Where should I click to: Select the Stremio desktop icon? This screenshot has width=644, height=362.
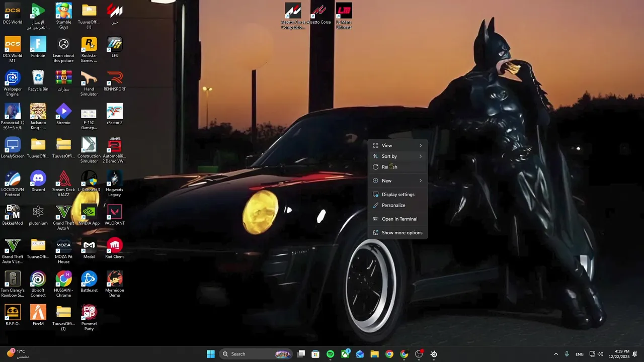point(63,114)
